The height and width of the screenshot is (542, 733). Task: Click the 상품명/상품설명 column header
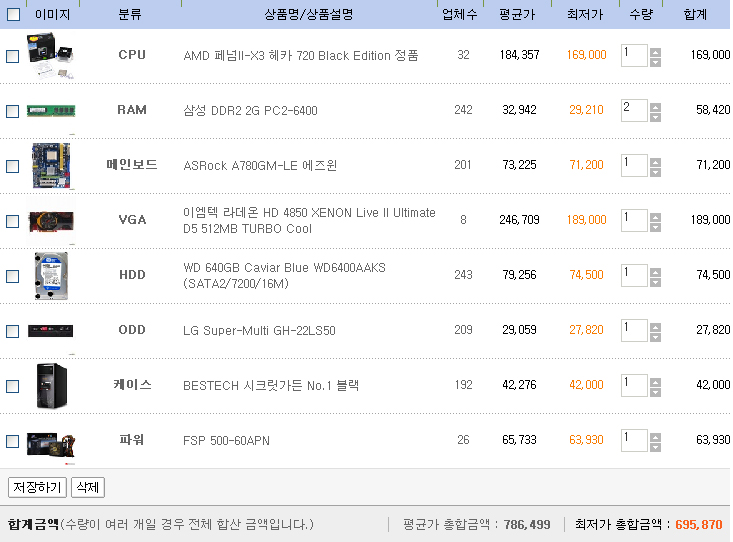click(x=309, y=14)
